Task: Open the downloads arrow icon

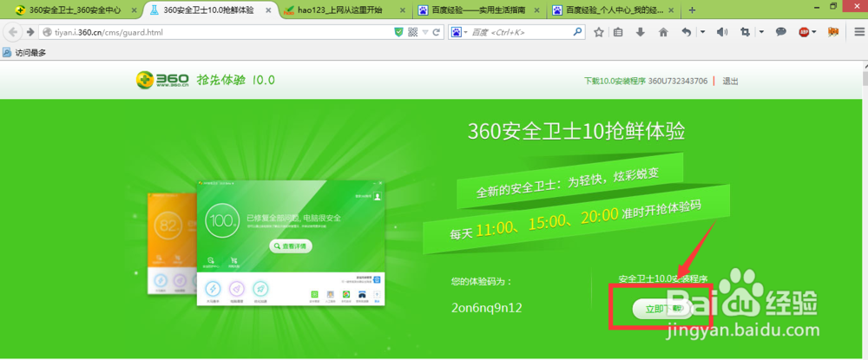Action: (x=641, y=33)
